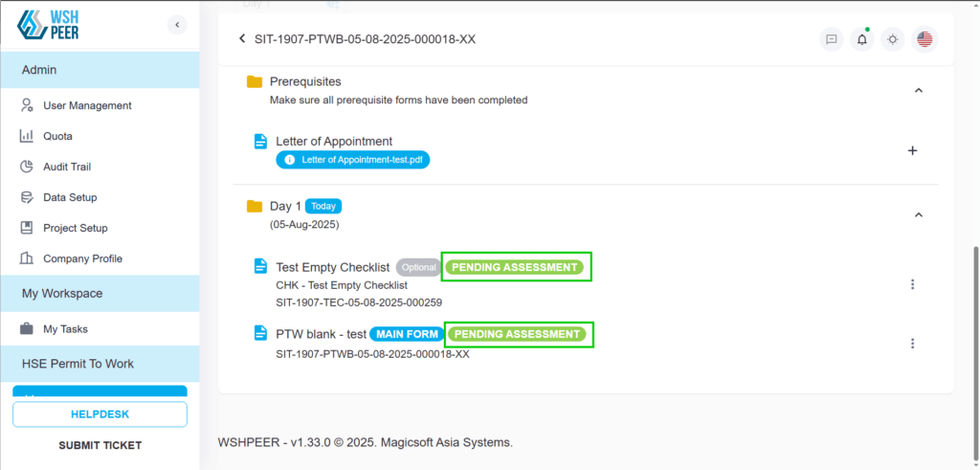Open the Letter of Appointment-test.pdf attachment chip
This screenshot has height=470, width=980.
pyautogui.click(x=353, y=160)
